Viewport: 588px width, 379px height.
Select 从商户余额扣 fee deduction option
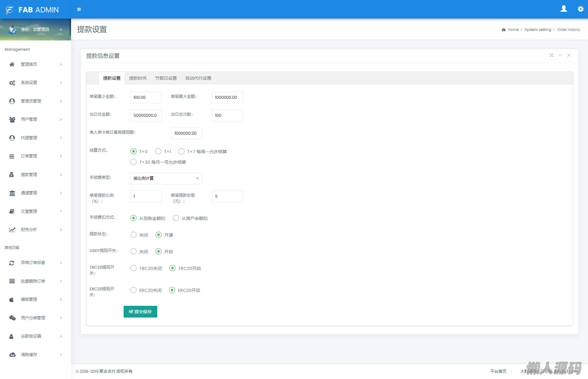176,218
